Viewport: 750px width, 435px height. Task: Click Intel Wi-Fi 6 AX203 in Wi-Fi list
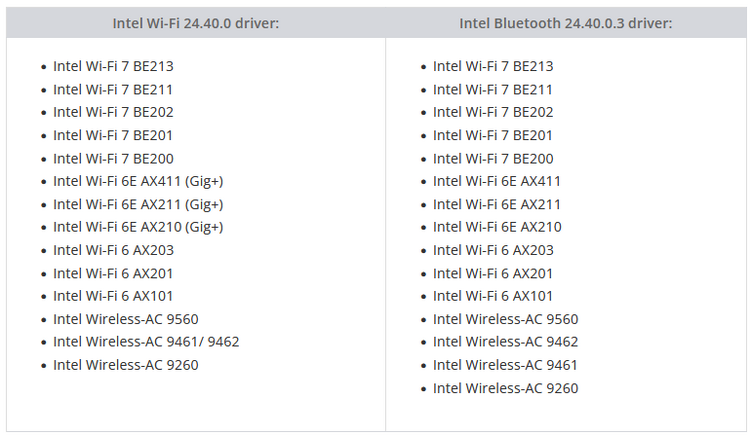coord(113,250)
